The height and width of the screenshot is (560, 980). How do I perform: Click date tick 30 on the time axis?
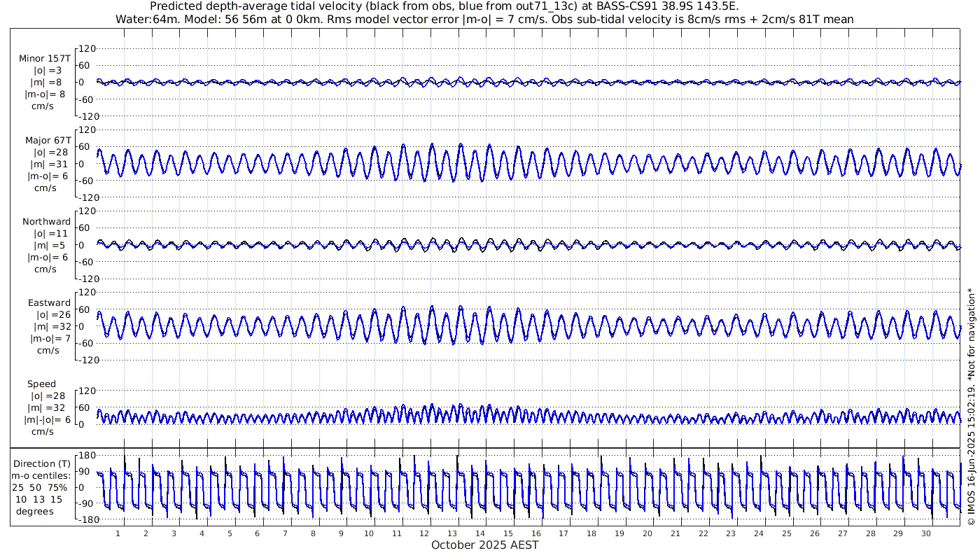(x=925, y=533)
